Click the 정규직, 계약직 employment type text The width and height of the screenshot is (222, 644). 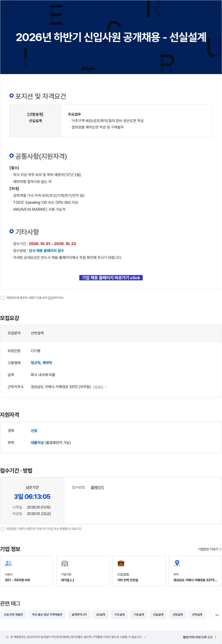41,363
